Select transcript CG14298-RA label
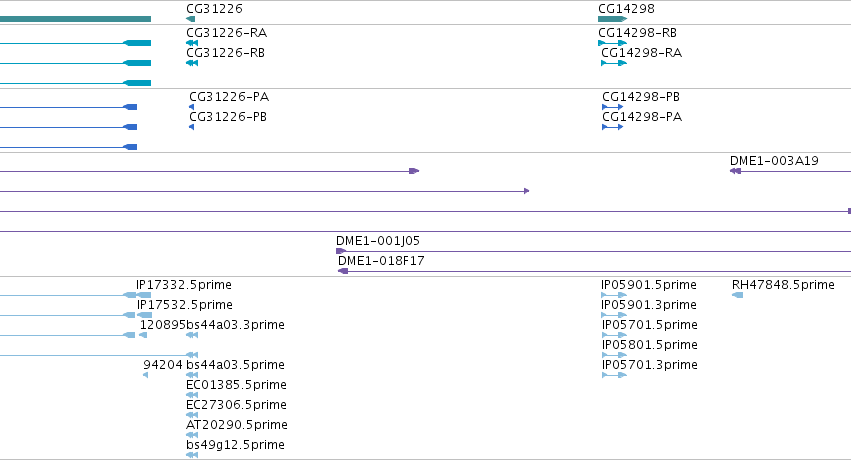 pos(642,53)
